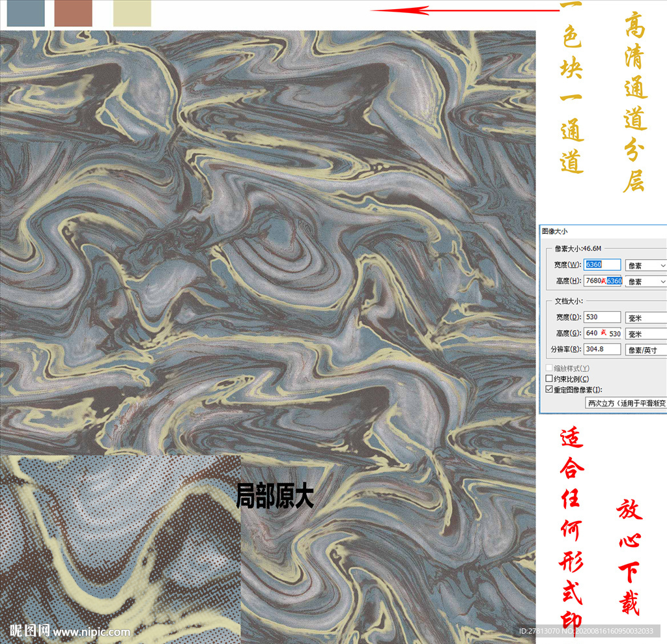The width and height of the screenshot is (667, 644).
Task: Click the pale yellow color swatch
Action: pyautogui.click(x=132, y=13)
